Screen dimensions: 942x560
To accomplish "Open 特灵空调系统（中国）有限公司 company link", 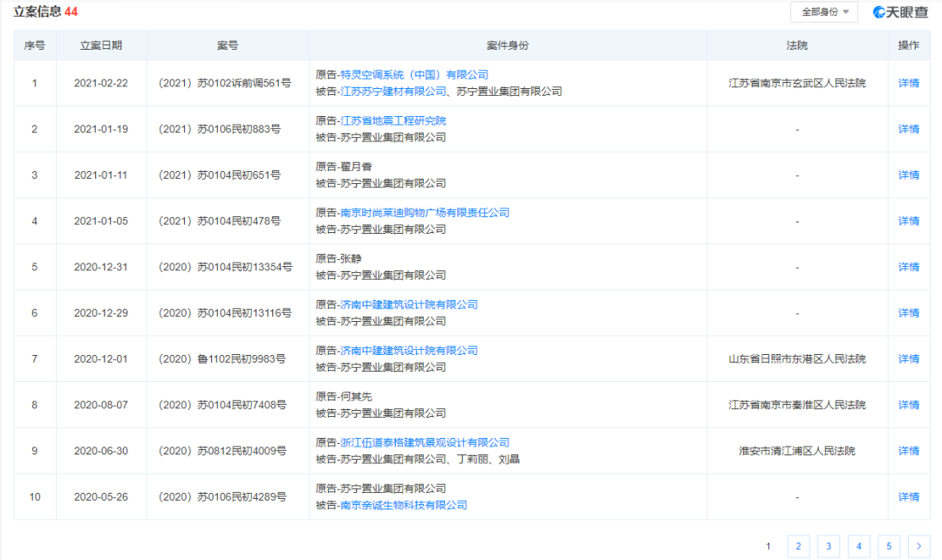I will [414, 75].
